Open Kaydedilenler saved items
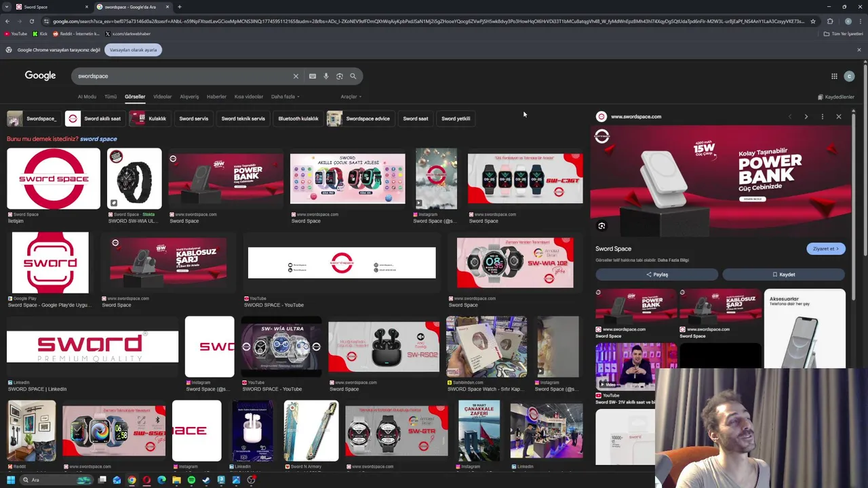This screenshot has height=488, width=868. click(x=835, y=97)
